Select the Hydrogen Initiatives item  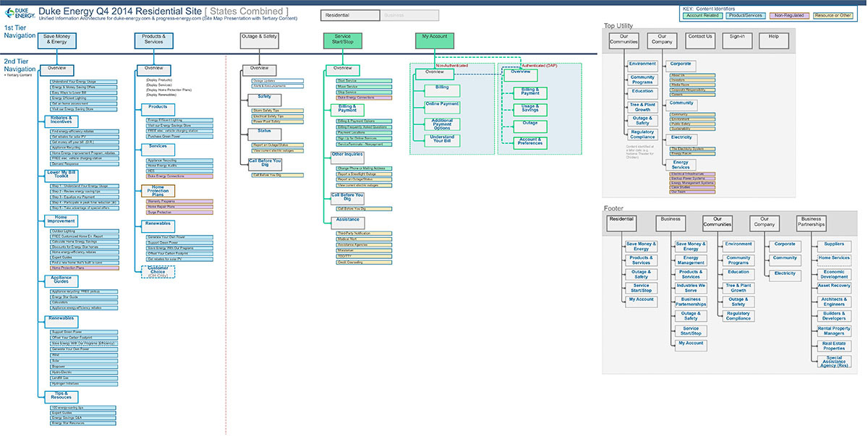82,383
